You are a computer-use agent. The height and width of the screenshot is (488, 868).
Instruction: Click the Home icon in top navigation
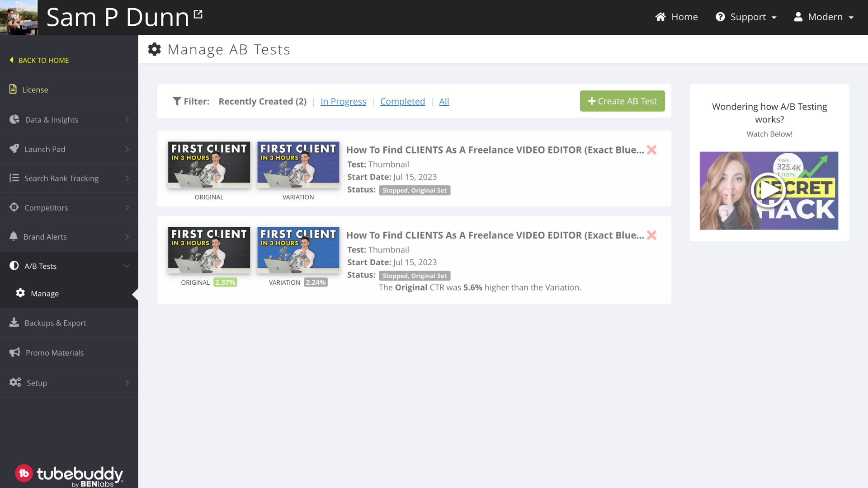[x=661, y=17]
